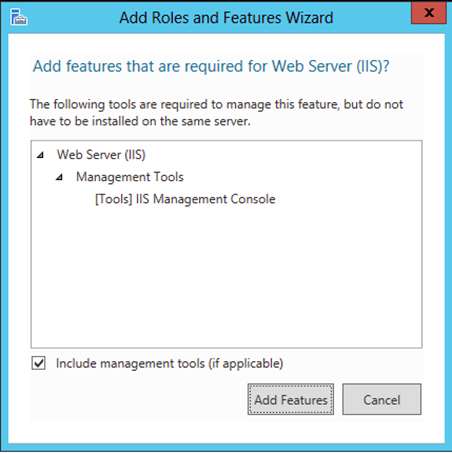Image resolution: width=452 pixels, height=454 pixels.
Task: Click empty title bar area right of the wizard title
Action: (x=372, y=18)
